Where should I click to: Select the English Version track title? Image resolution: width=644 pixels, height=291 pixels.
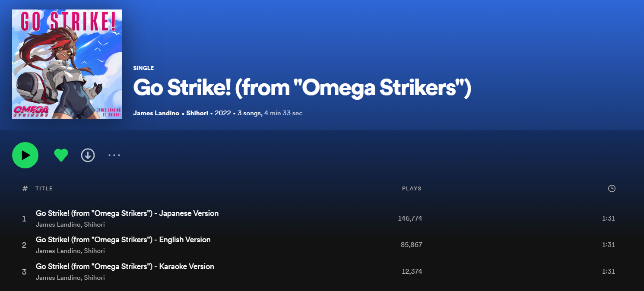123,240
